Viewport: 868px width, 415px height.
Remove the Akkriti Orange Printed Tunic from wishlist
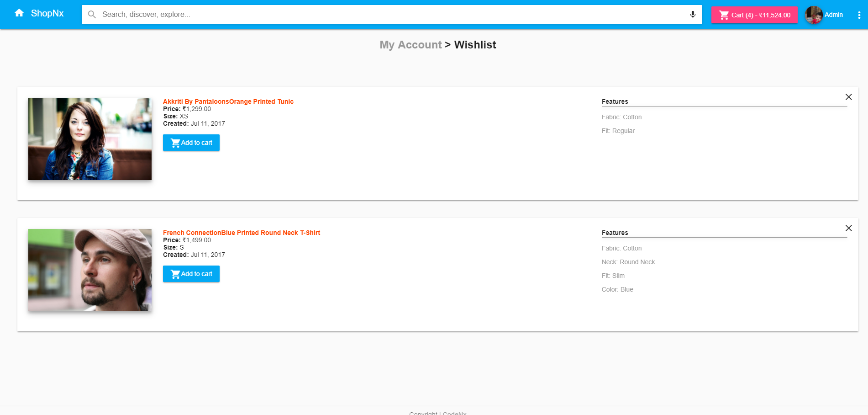pos(849,97)
